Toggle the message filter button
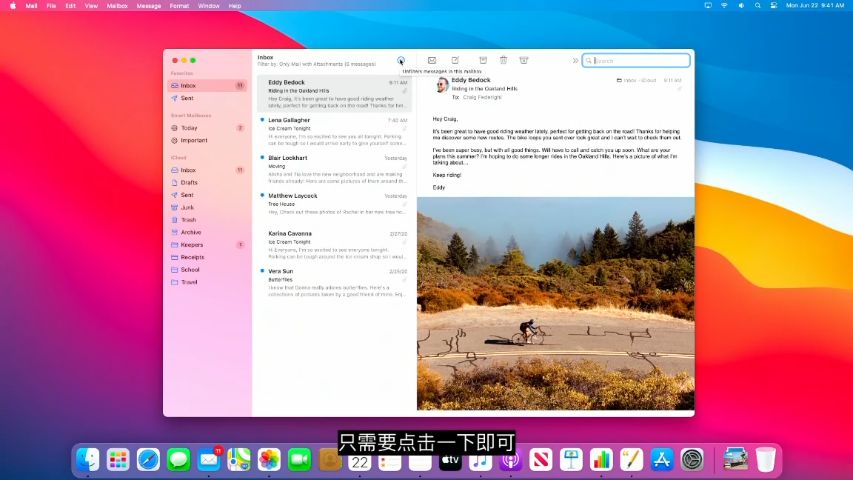Image resolution: width=853 pixels, height=480 pixels. click(401, 61)
